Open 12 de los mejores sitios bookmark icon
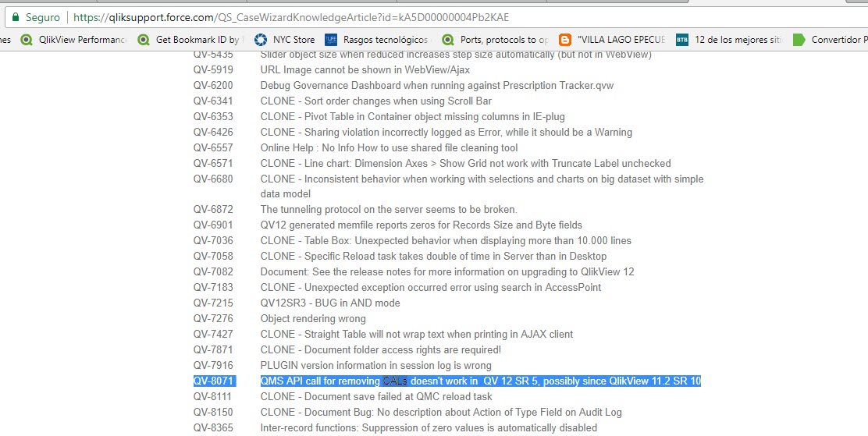Screen dimensions: 868x436 (x=682, y=40)
